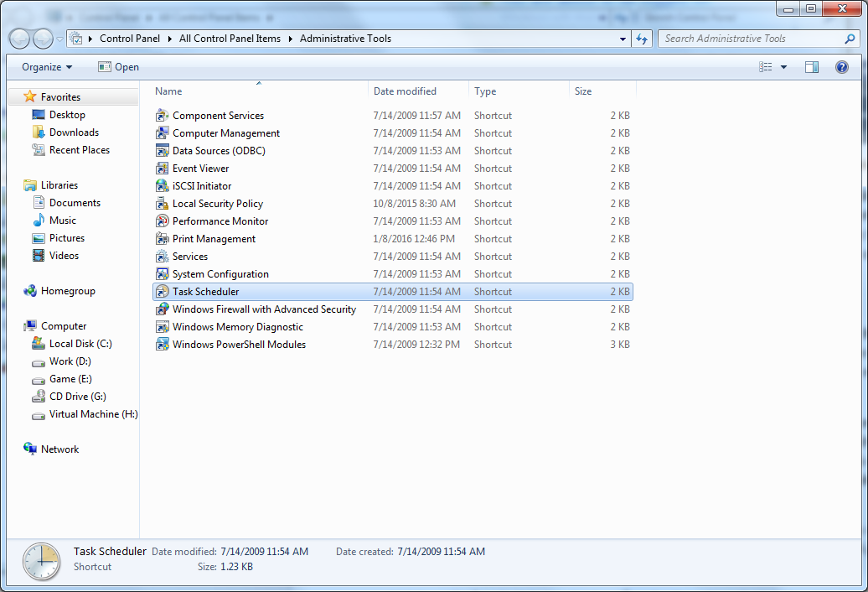Select the Performance Monitor icon

pos(162,221)
